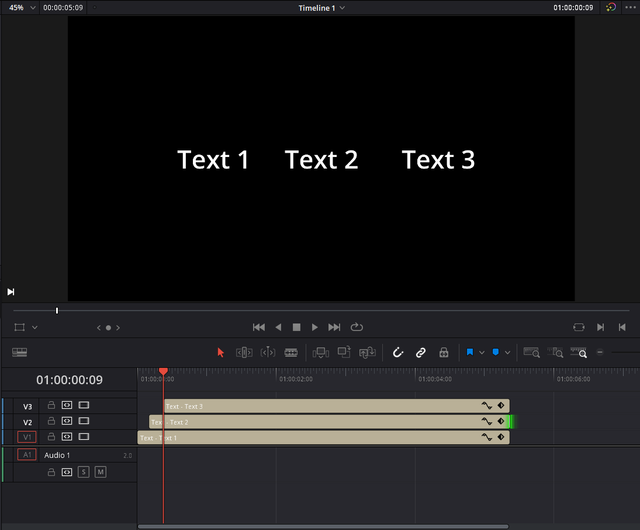Click the timeline zoom slider
This screenshot has height=530, width=640.
coord(624,352)
